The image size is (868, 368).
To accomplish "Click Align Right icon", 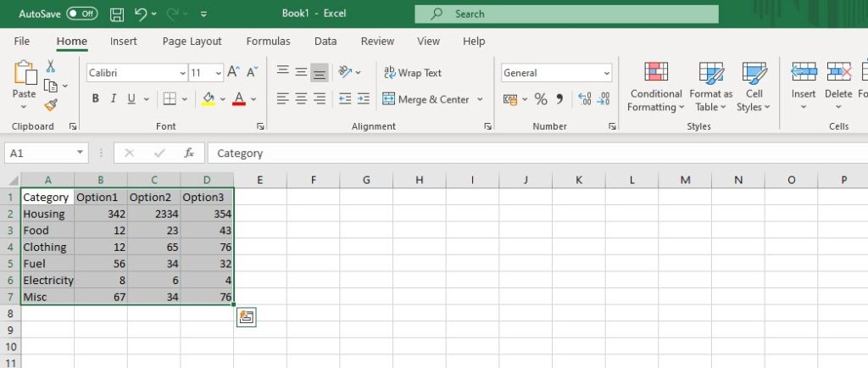I will [x=320, y=99].
